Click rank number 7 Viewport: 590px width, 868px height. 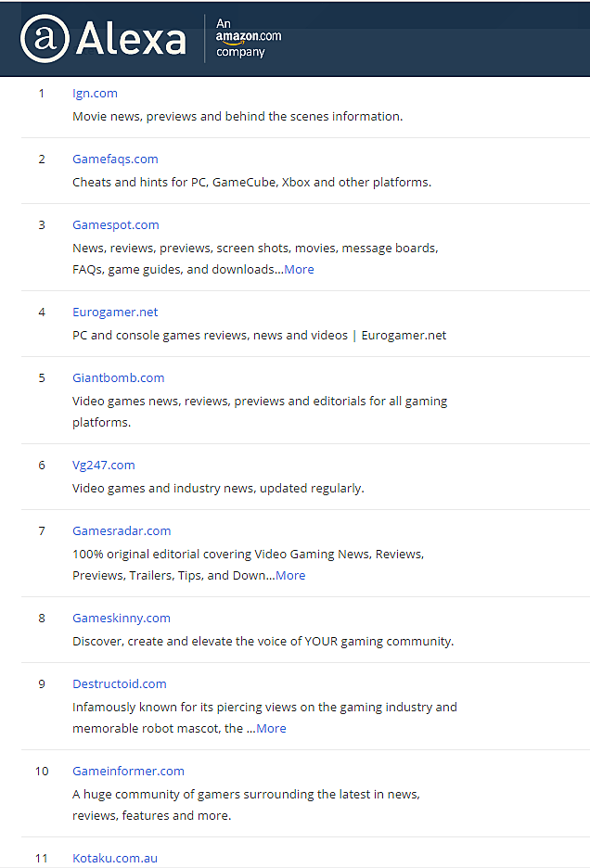click(x=42, y=531)
